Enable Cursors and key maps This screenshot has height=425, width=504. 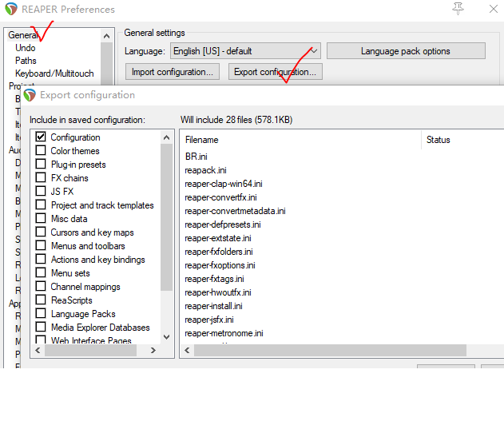pyautogui.click(x=41, y=232)
